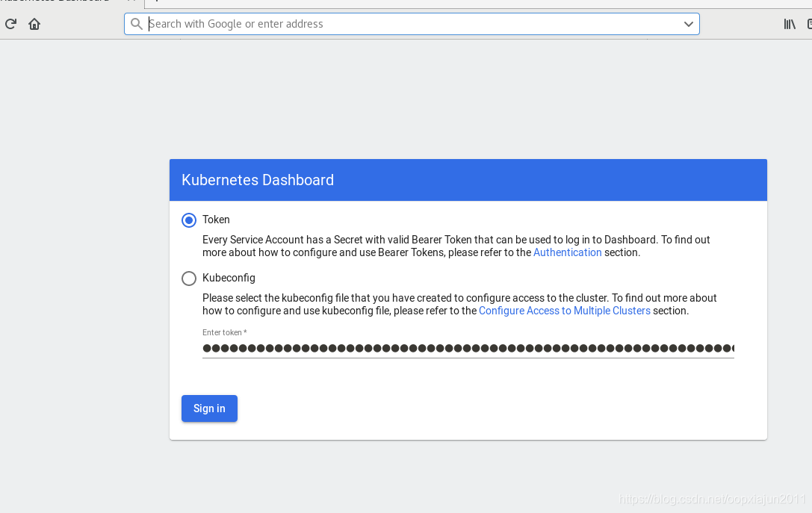The height and width of the screenshot is (513, 812).
Task: Select the Token radio button
Action: click(x=189, y=220)
